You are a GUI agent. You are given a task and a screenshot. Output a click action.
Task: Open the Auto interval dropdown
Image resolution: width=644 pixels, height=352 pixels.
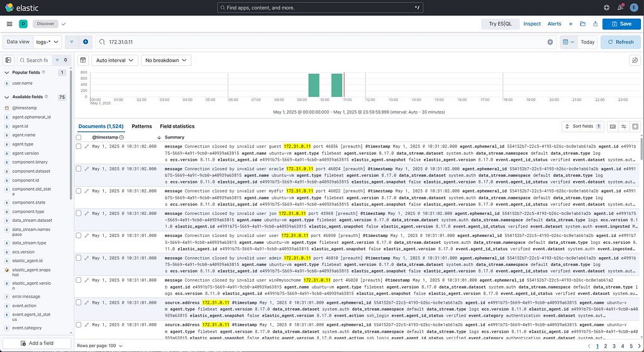114,60
